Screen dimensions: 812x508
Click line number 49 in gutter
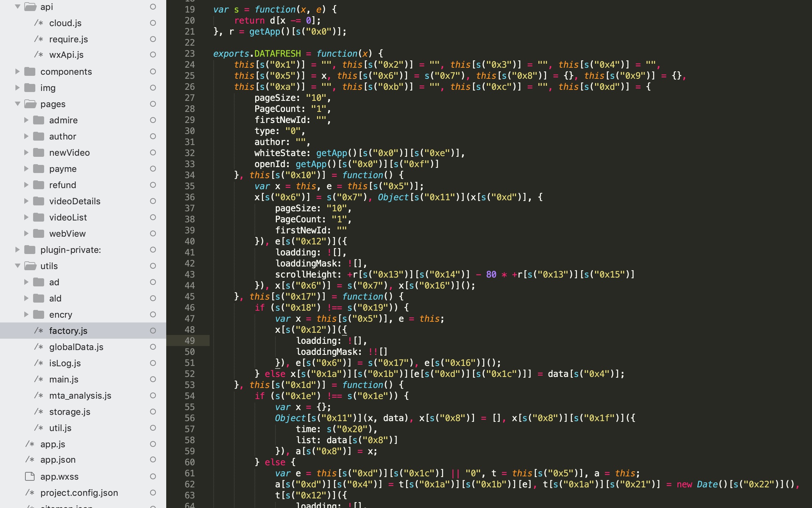coord(189,341)
